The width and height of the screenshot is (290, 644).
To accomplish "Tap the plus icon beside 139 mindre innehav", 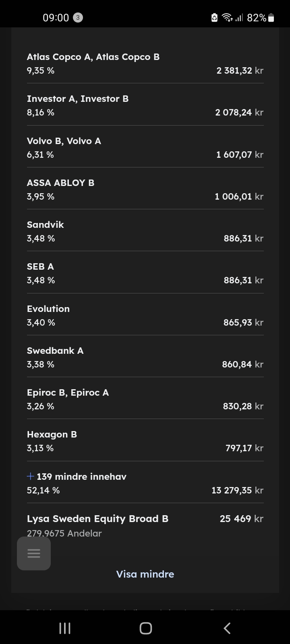I will [x=31, y=477].
